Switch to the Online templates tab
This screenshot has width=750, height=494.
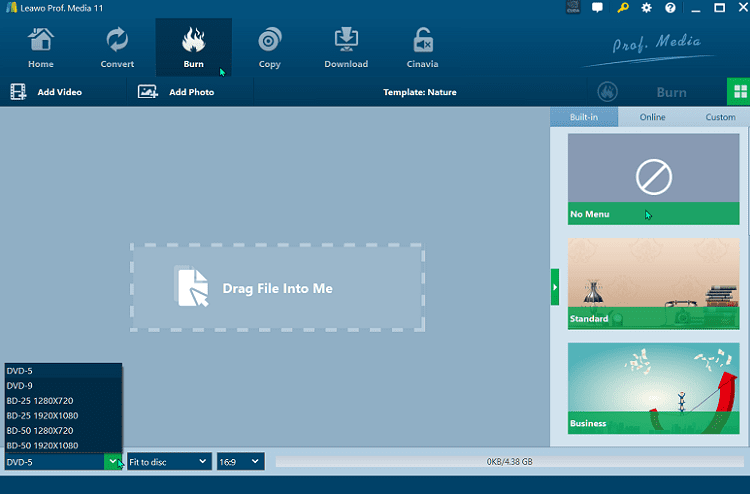652,117
